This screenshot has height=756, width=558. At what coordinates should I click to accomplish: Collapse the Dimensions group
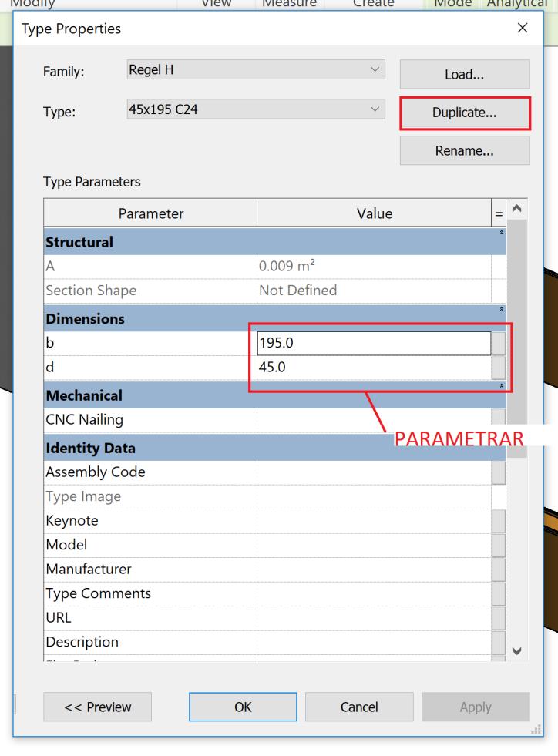(x=501, y=309)
